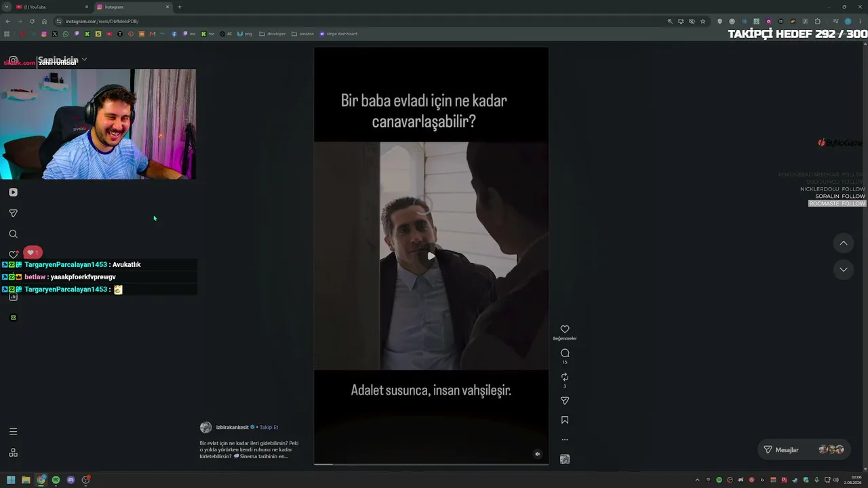Open the bookmarks bar apps grid

(7, 34)
